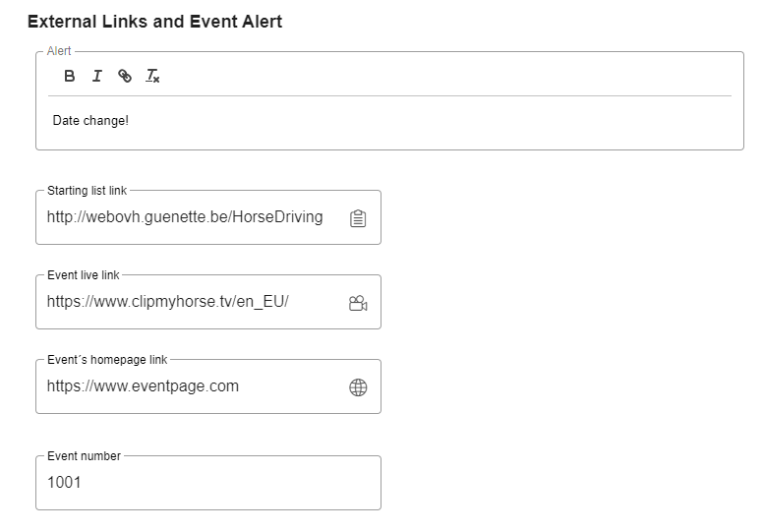Viewport: 763px width, 532px height.
Task: Click globe icon in homepage link field
Action: tap(358, 387)
